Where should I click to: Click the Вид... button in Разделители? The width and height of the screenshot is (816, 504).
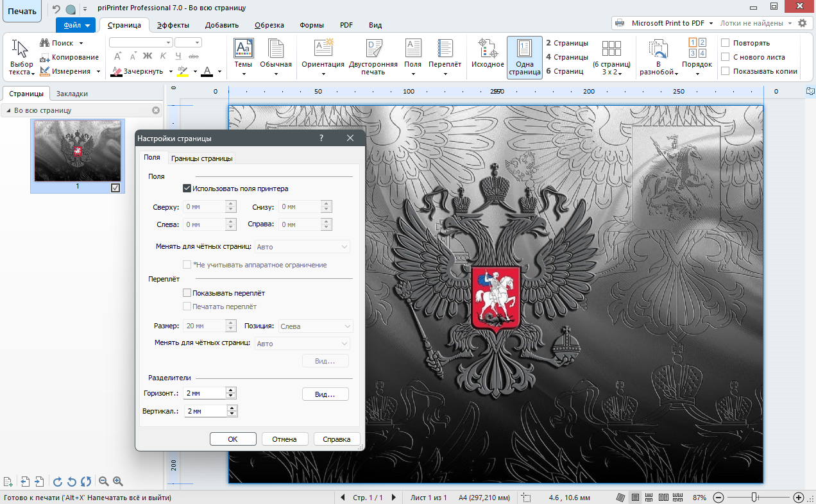[325, 394]
